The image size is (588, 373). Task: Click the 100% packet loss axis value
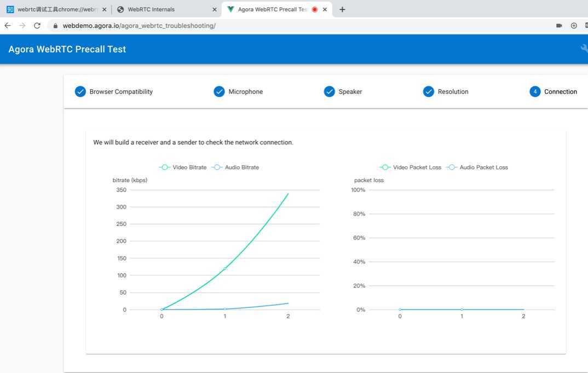358,190
